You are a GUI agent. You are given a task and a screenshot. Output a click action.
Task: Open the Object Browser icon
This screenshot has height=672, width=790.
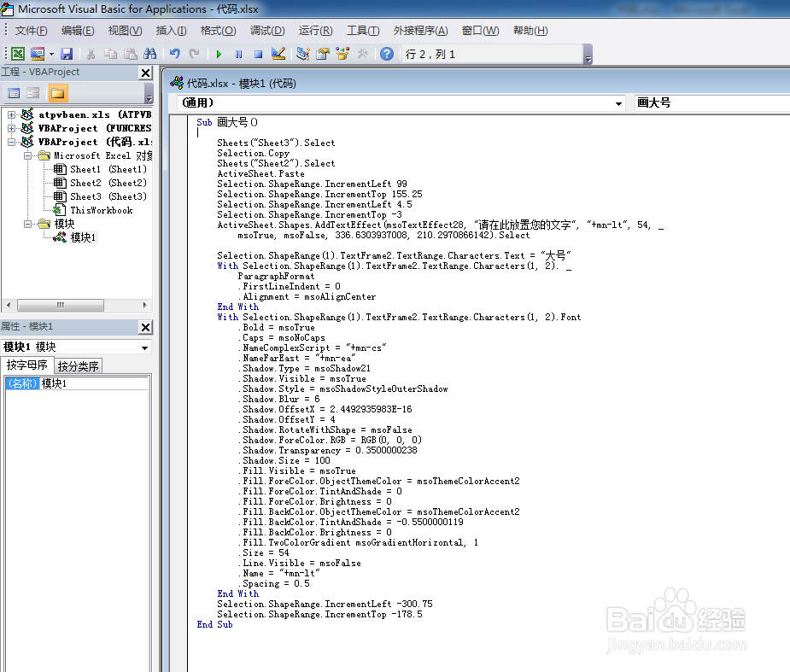342,54
